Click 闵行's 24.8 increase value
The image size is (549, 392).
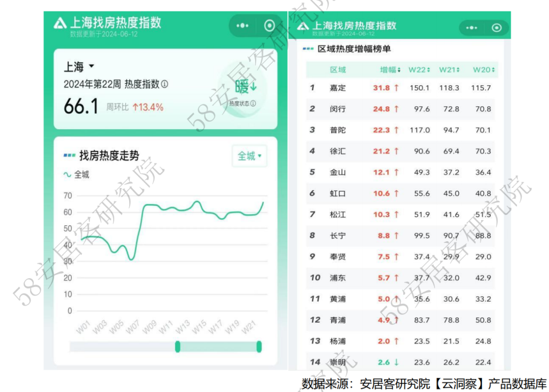[x=381, y=109]
